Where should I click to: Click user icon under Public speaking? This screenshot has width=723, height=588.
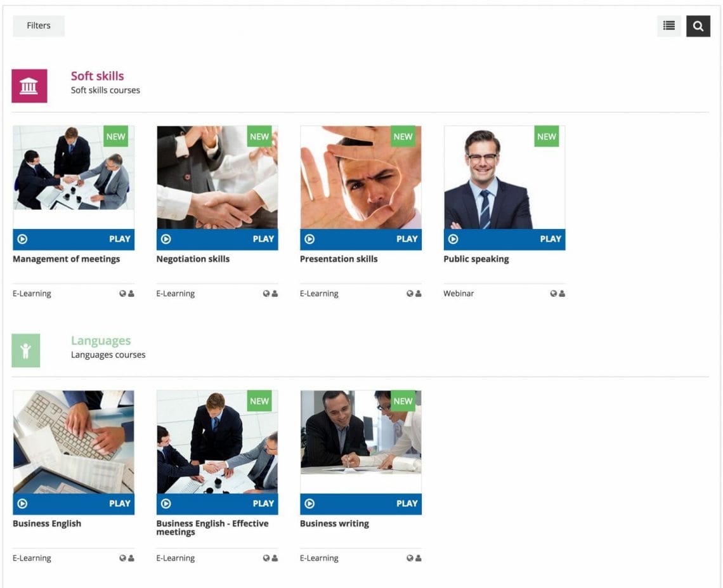pos(562,293)
